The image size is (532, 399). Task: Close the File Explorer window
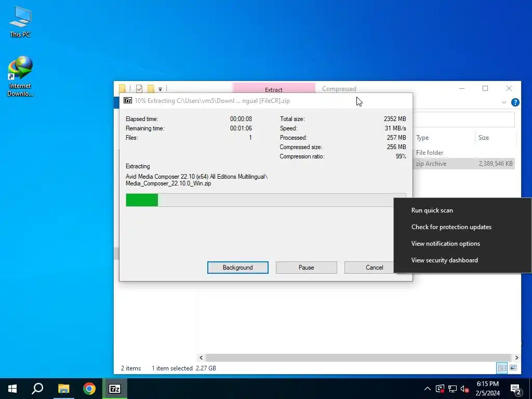click(x=509, y=88)
